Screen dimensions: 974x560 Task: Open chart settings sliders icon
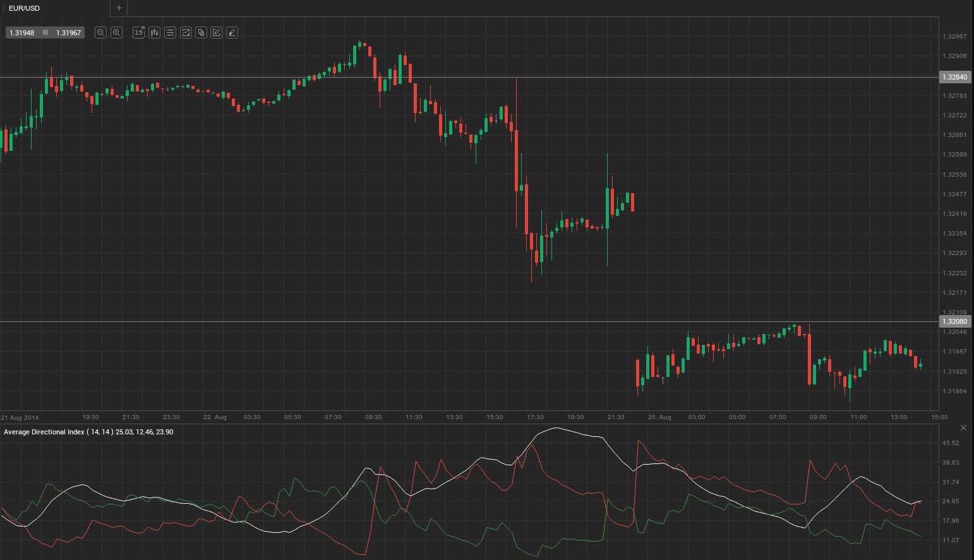tap(171, 33)
